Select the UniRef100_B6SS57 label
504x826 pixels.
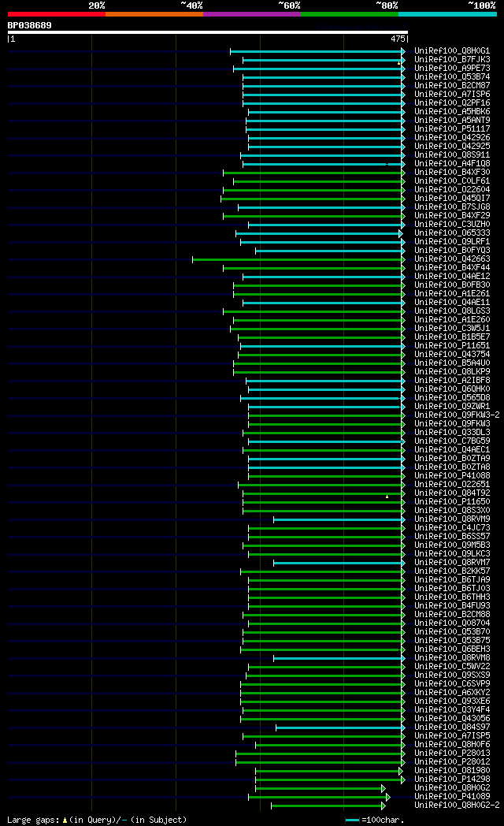[x=452, y=537]
